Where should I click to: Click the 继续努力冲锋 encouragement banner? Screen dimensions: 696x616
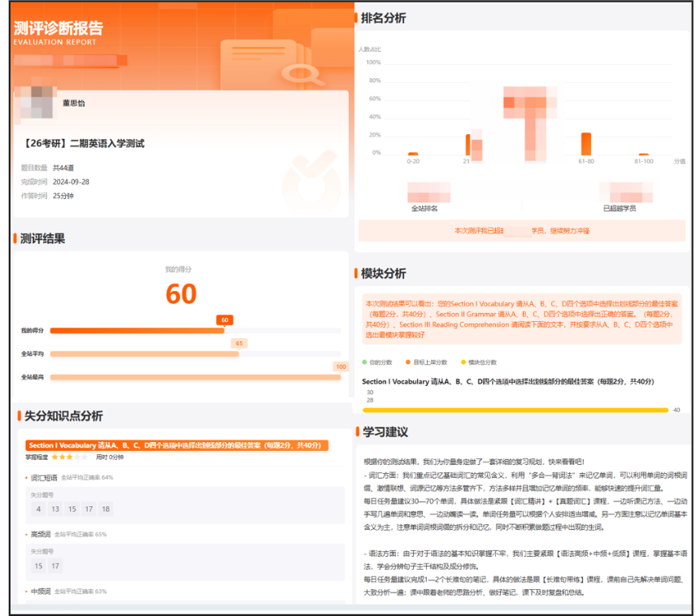pyautogui.click(x=522, y=231)
